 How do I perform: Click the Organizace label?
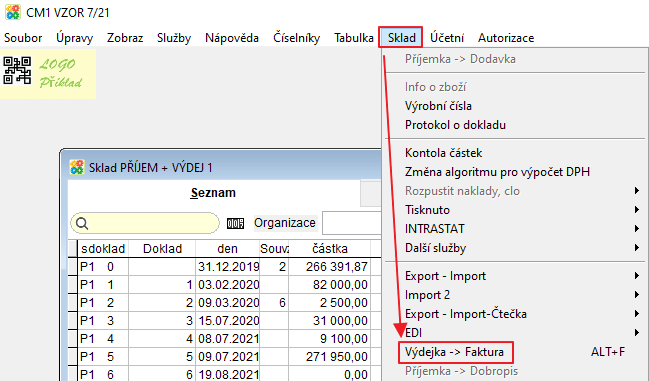click(285, 223)
